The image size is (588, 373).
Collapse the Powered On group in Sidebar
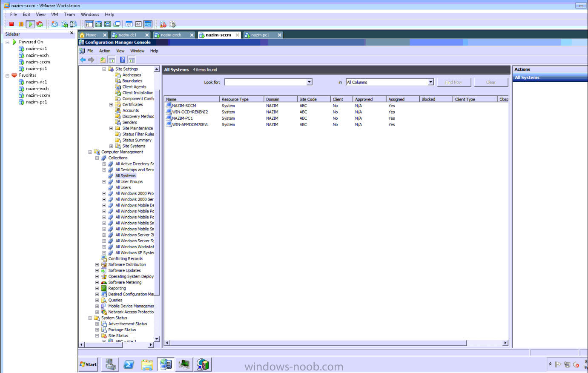click(7, 42)
